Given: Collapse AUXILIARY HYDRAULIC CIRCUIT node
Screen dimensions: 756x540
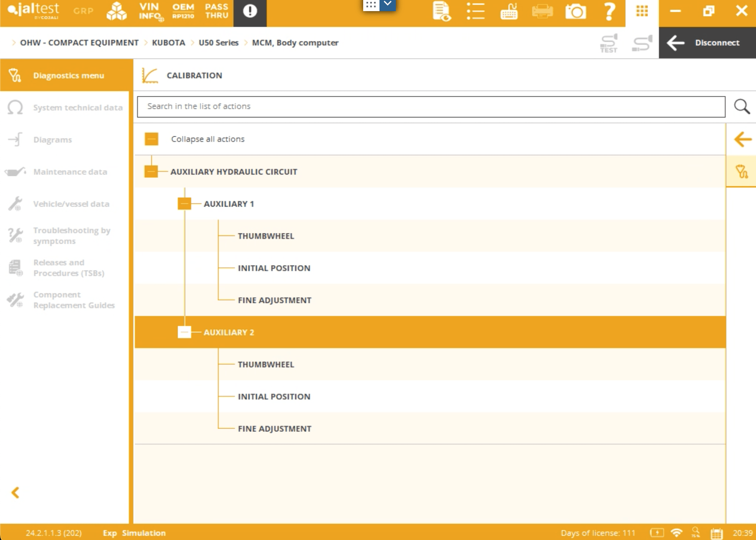Looking at the screenshot, I should 151,171.
